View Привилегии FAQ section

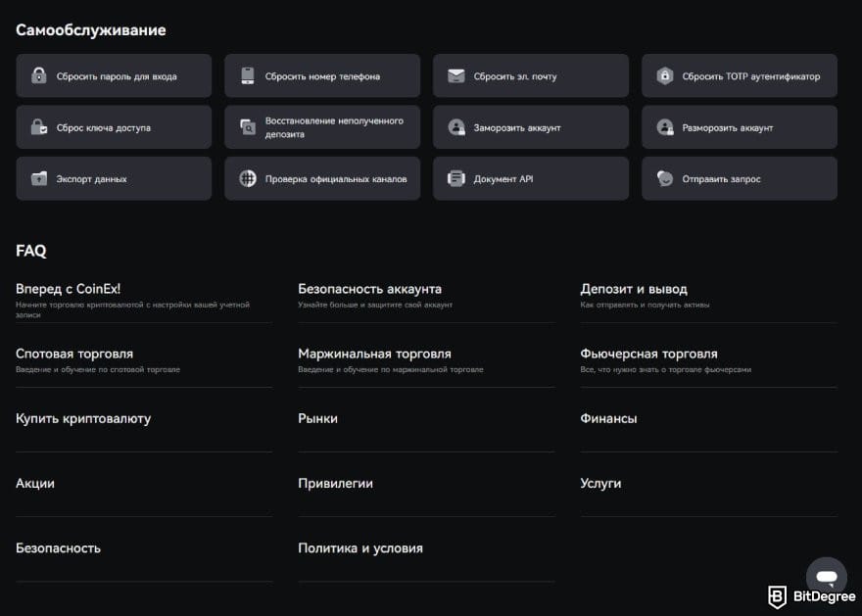[x=335, y=483]
